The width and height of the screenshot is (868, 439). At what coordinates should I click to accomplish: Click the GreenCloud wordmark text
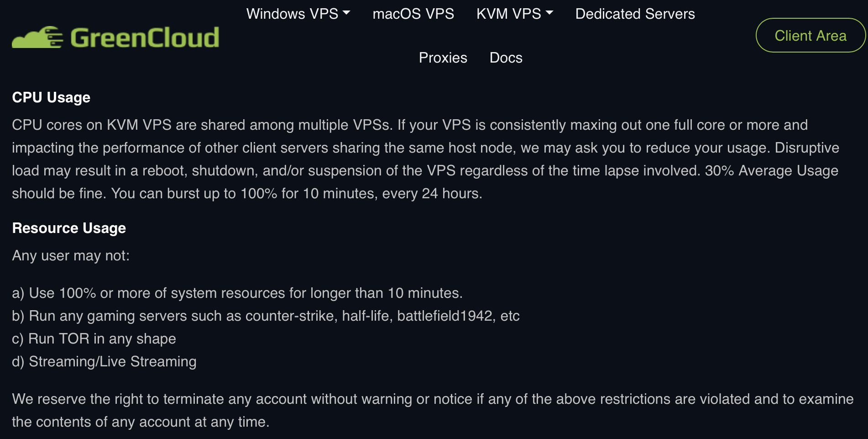point(145,37)
